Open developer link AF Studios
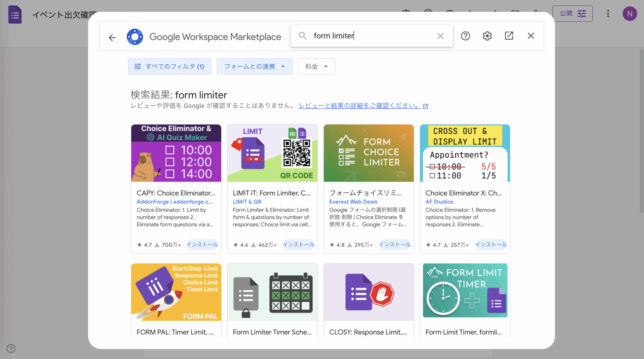Viewport: 644px width, 359px height. pos(439,202)
